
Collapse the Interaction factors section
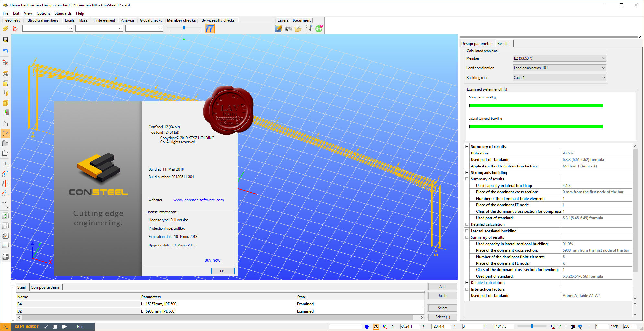tap(467, 289)
